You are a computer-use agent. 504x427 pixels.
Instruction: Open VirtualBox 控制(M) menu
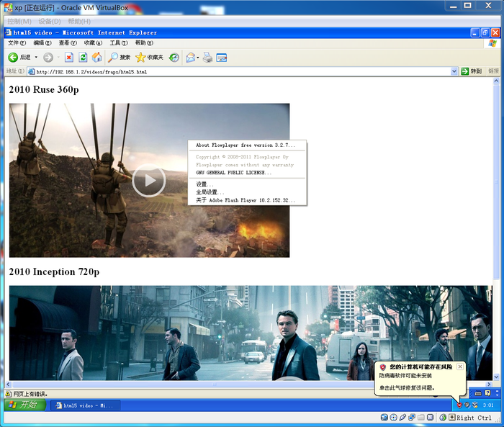(x=19, y=21)
